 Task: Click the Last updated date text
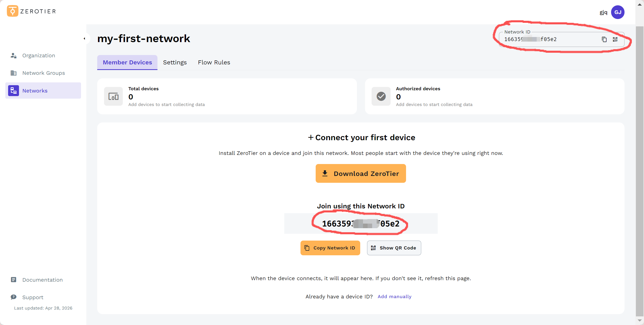(43, 308)
